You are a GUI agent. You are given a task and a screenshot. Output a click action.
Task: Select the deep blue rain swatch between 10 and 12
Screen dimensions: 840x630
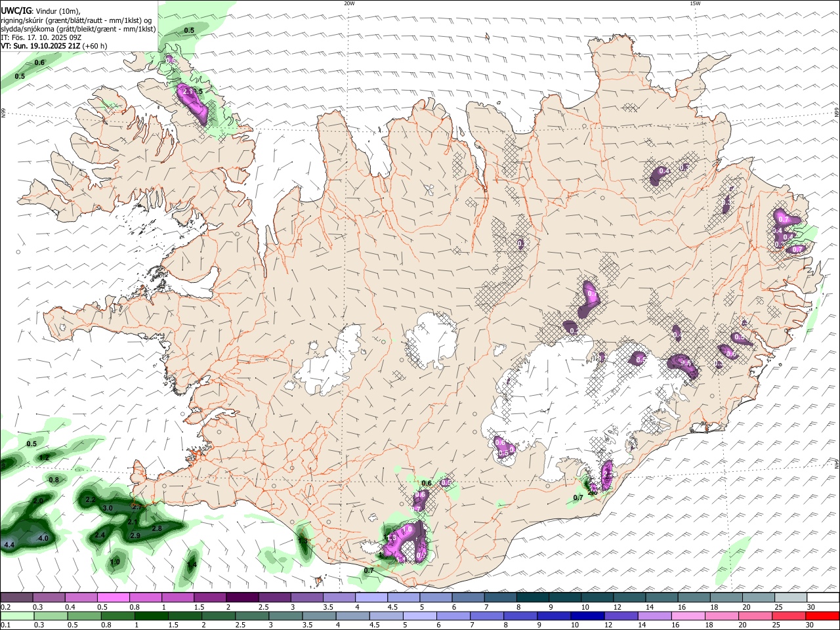click(x=587, y=616)
